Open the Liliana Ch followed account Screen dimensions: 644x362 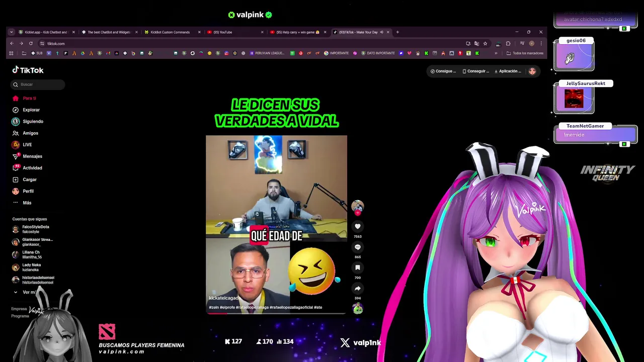click(x=27, y=254)
